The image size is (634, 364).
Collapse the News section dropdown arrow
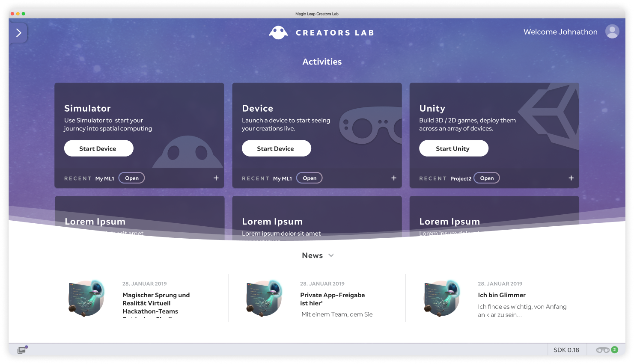(x=331, y=255)
